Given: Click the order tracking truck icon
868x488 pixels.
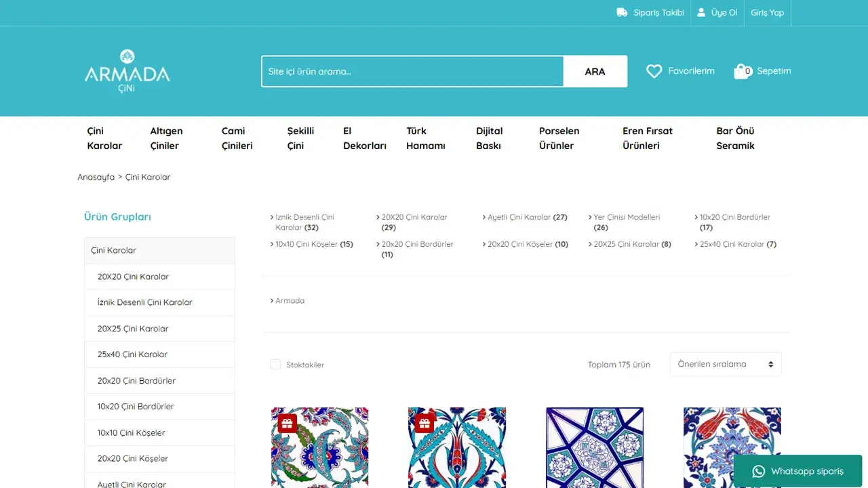Looking at the screenshot, I should click(x=622, y=13).
